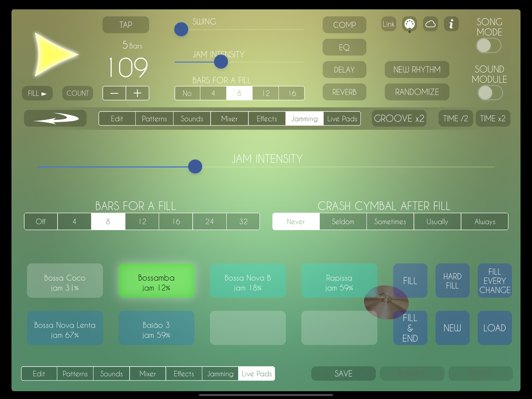Screen dimensions: 532x399
Task: Click the SAVE button
Action: (344, 373)
